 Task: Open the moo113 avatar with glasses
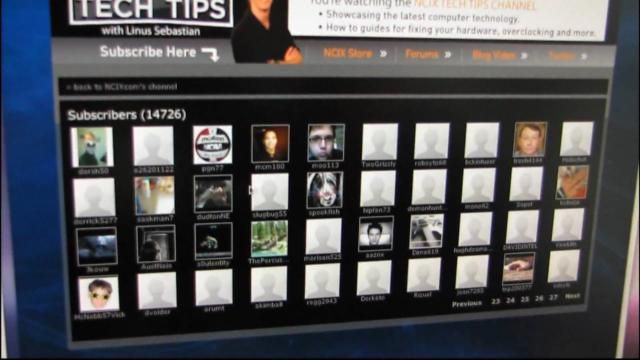[326, 142]
